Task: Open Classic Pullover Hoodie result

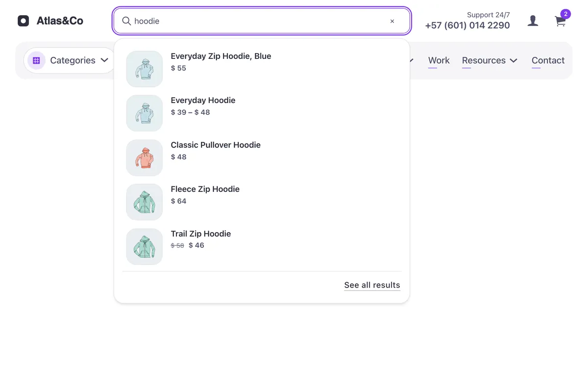Action: pos(262,158)
